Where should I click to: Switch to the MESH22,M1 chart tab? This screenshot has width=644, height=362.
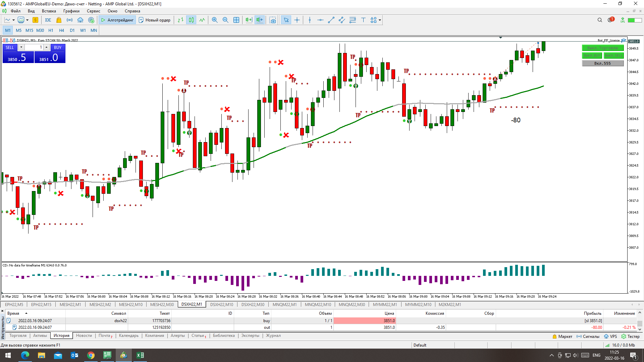click(70, 305)
